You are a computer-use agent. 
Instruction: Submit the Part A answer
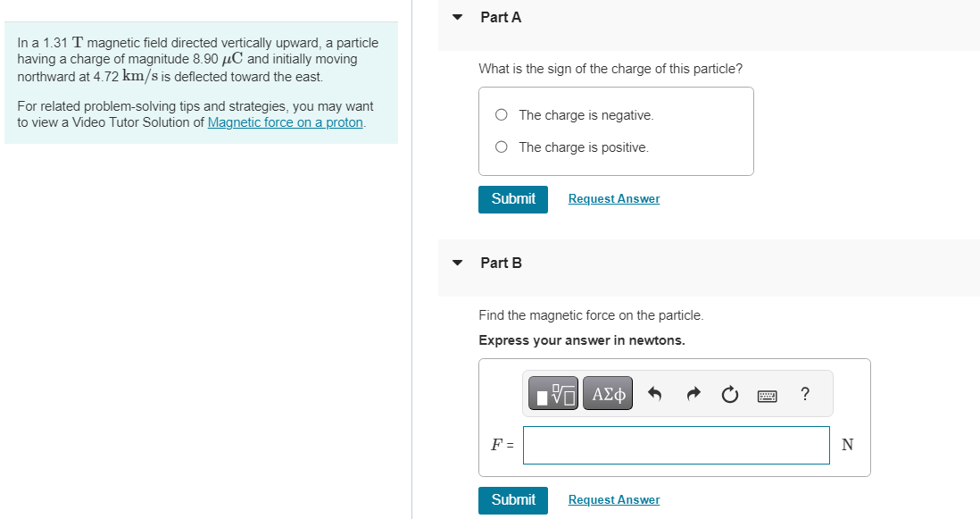(513, 198)
